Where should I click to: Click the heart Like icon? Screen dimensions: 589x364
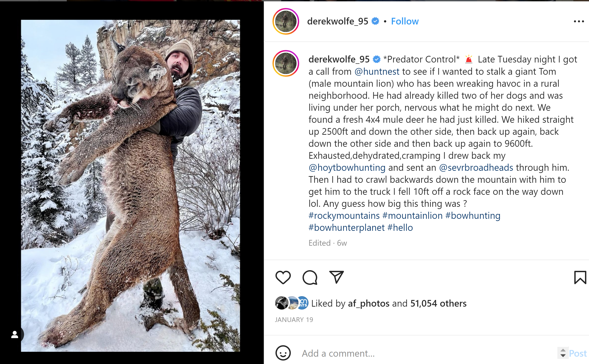click(283, 277)
